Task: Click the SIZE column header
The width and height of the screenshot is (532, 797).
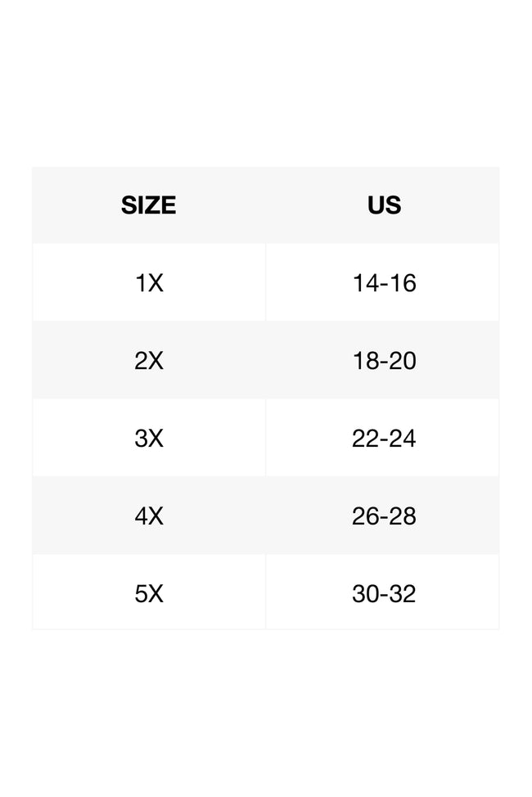Action: click(148, 205)
